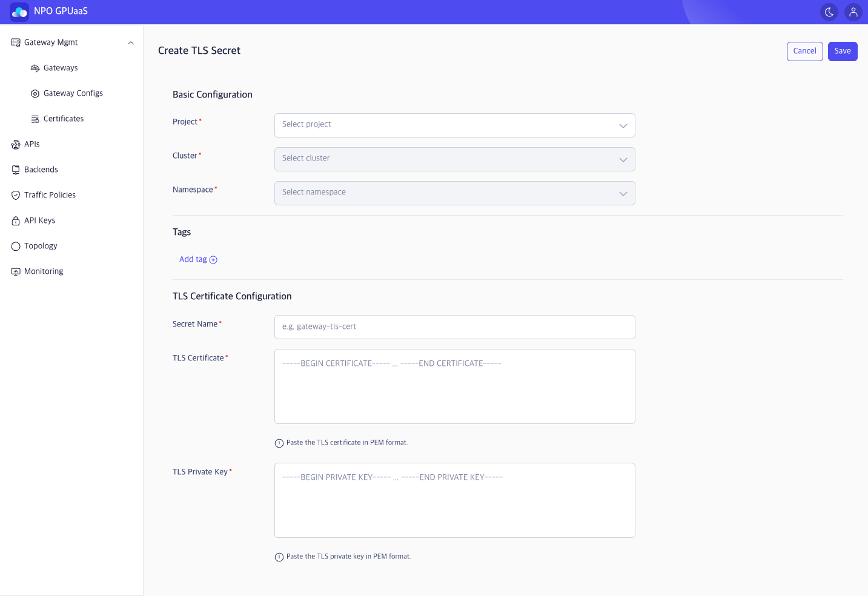Click the API Keys lock icon
The image size is (868, 596).
(16, 220)
